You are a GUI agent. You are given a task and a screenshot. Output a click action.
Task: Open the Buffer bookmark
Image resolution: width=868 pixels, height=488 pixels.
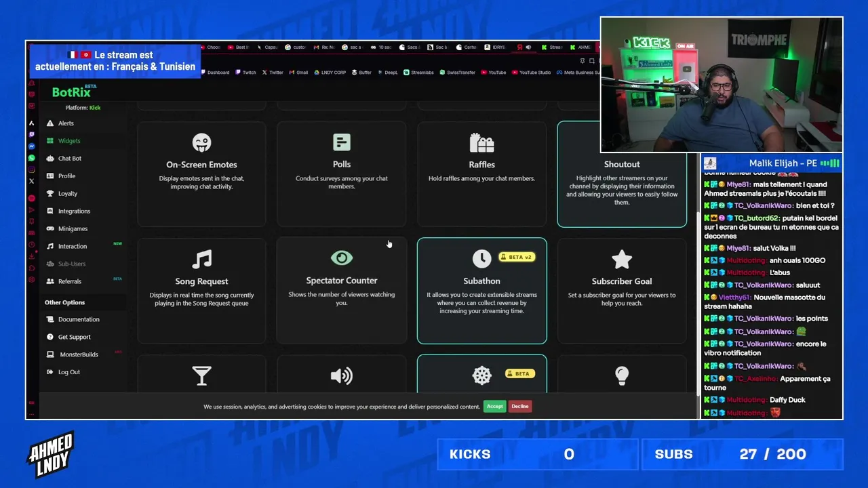(362, 73)
